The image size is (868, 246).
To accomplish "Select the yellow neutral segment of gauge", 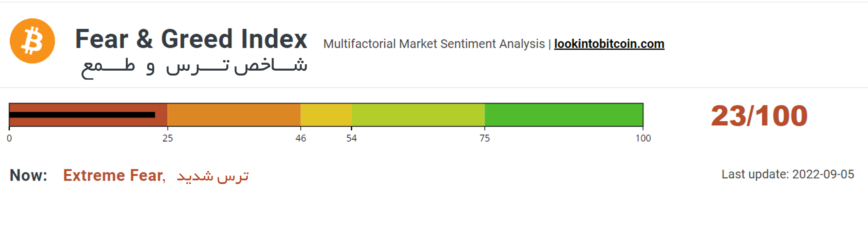I will [x=326, y=115].
